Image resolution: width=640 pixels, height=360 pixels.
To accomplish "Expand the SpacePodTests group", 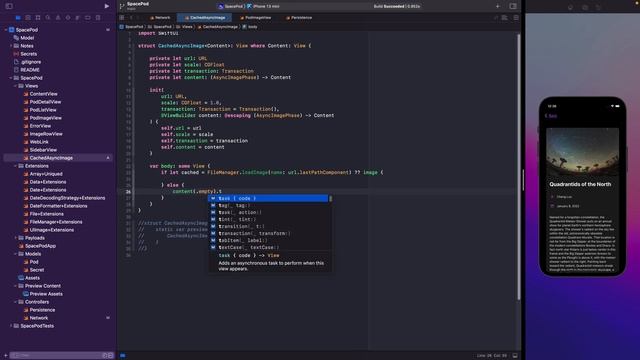I will click(x=11, y=326).
